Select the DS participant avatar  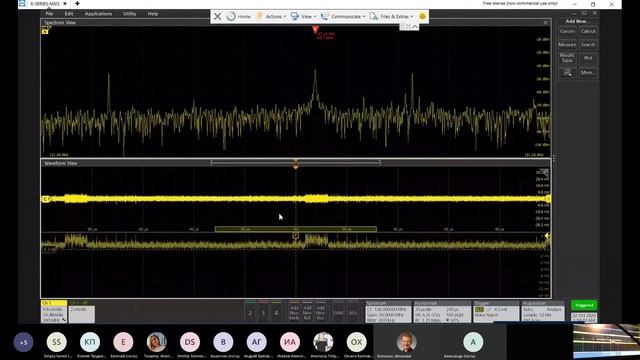(190, 342)
